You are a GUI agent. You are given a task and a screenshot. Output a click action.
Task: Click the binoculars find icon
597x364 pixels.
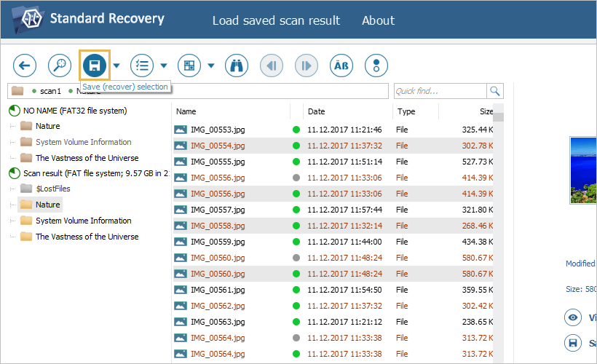tap(237, 66)
